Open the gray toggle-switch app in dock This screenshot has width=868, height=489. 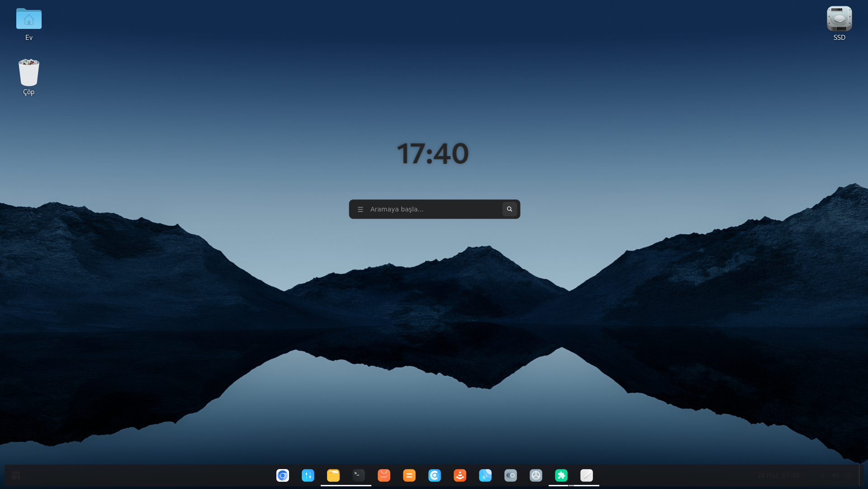[511, 475]
